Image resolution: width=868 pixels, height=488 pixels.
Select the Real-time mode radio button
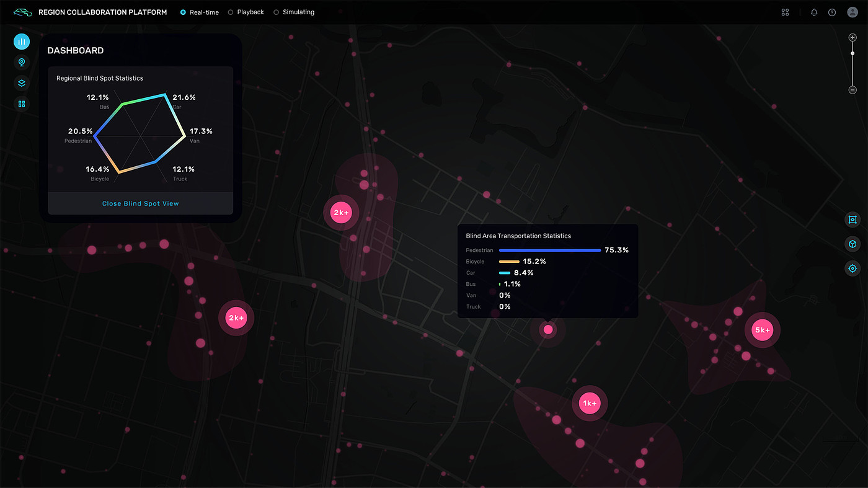183,12
